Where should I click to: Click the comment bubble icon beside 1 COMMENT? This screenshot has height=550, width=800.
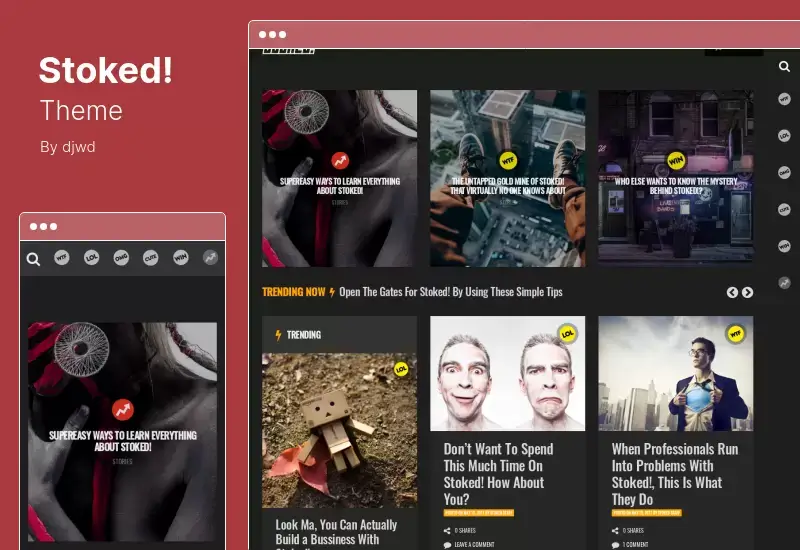tap(616, 545)
